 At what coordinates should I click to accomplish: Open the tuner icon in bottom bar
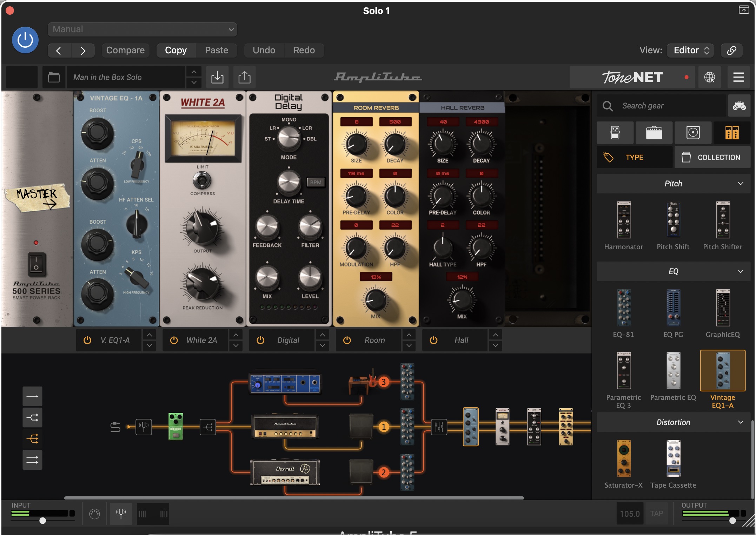point(121,514)
